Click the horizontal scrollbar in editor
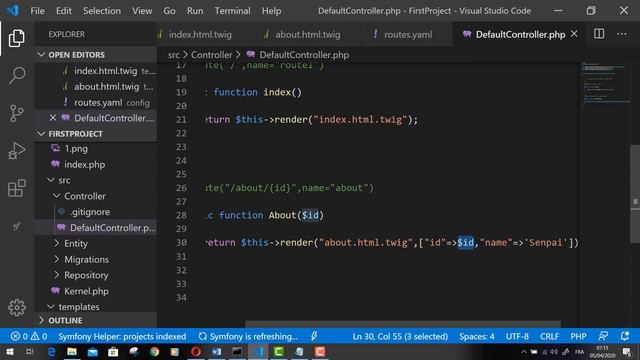Screen dimensions: 640x360 tap(402, 324)
